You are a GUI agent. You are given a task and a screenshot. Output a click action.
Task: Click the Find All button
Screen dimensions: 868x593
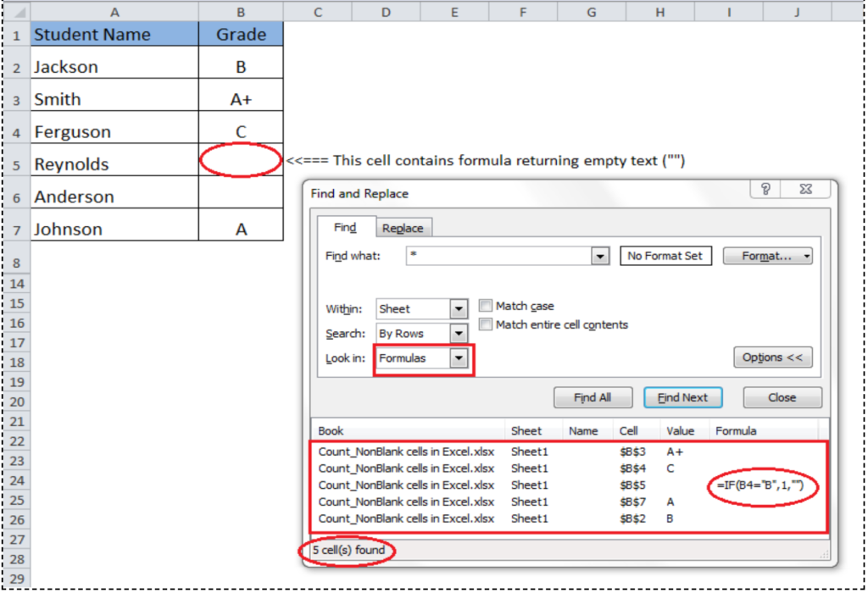click(593, 397)
